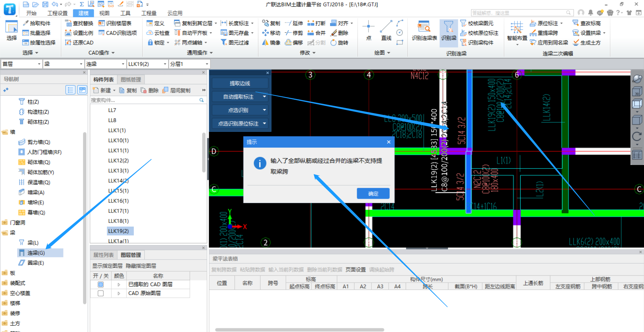Open 识别楼层表 floor table recognition
Viewport: 644px width, 332px height.
click(115, 23)
